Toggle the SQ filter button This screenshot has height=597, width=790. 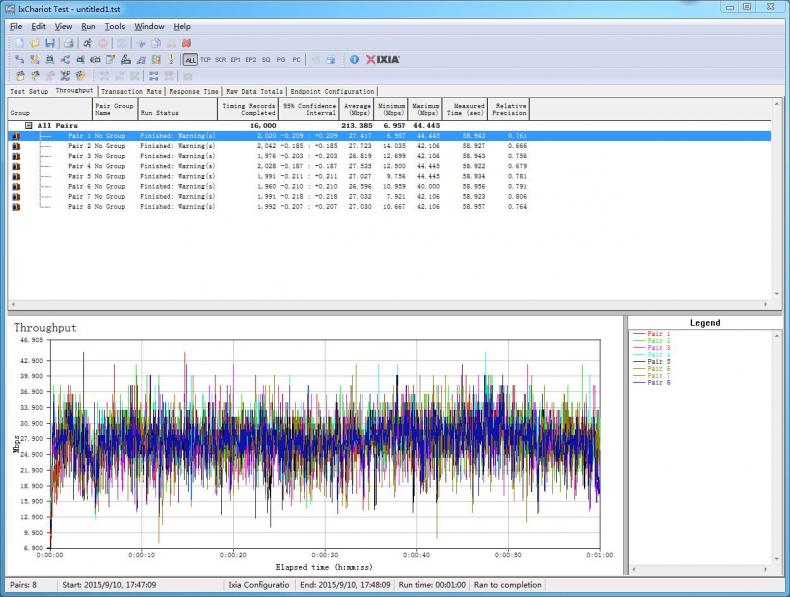click(x=266, y=59)
